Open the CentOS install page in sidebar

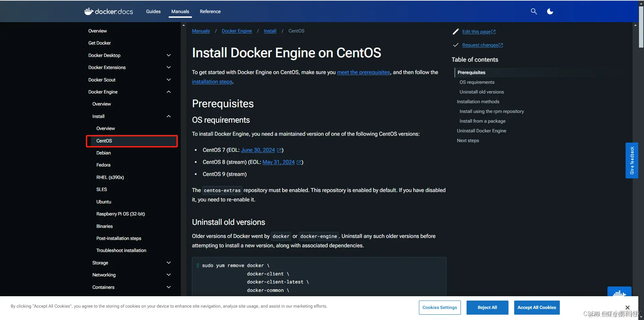132,141
